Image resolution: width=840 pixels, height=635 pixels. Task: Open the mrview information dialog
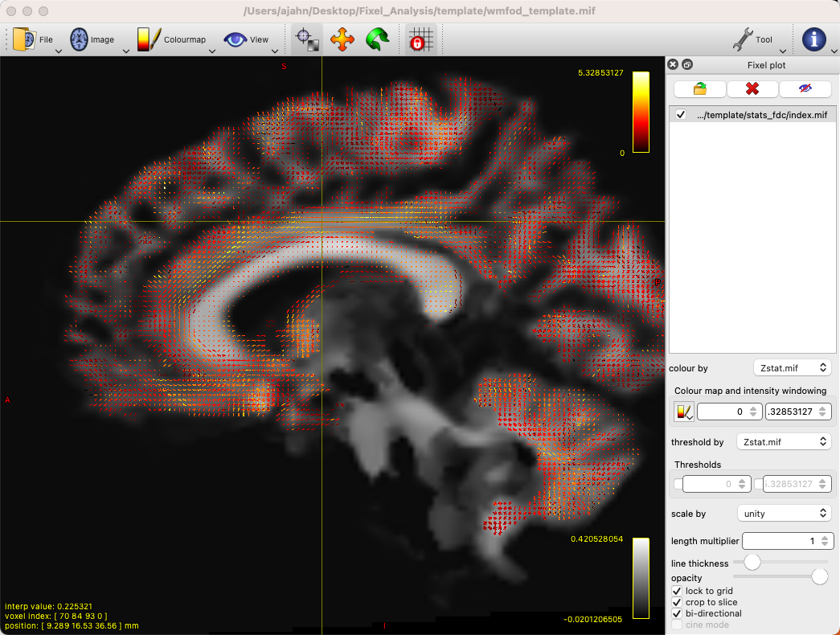pyautogui.click(x=816, y=38)
